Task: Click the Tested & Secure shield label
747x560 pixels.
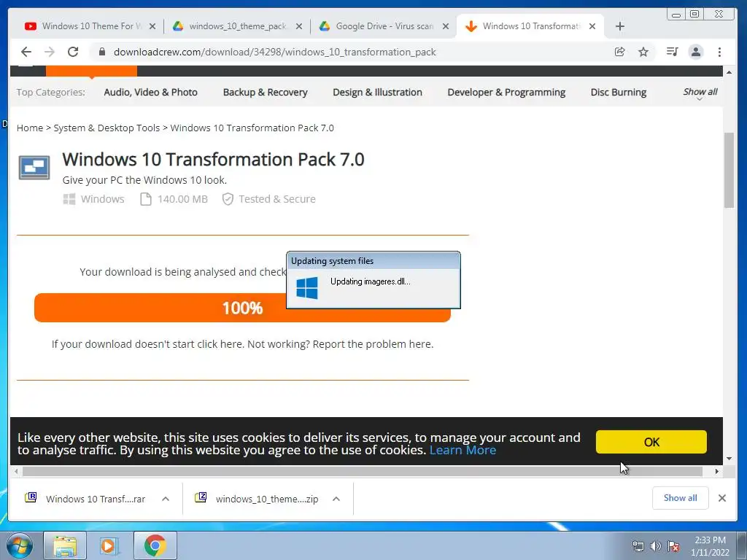Action: coord(268,199)
